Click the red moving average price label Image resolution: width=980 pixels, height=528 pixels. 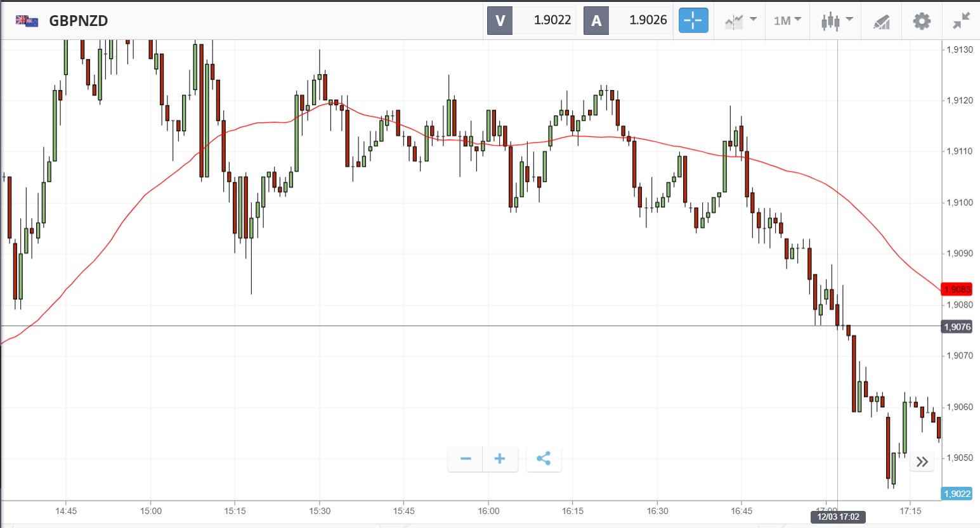click(957, 290)
